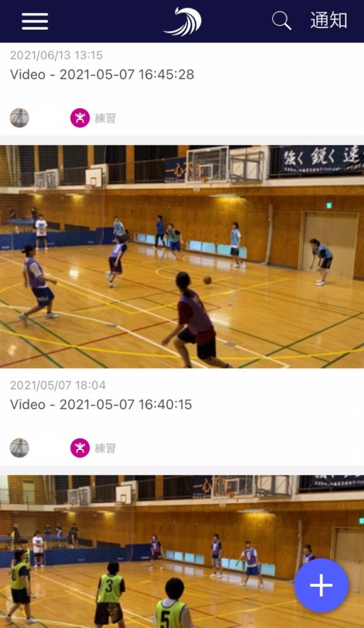Tap the 2021/05/07 18:04 timestamp
This screenshot has width=364, height=628.
58,385
